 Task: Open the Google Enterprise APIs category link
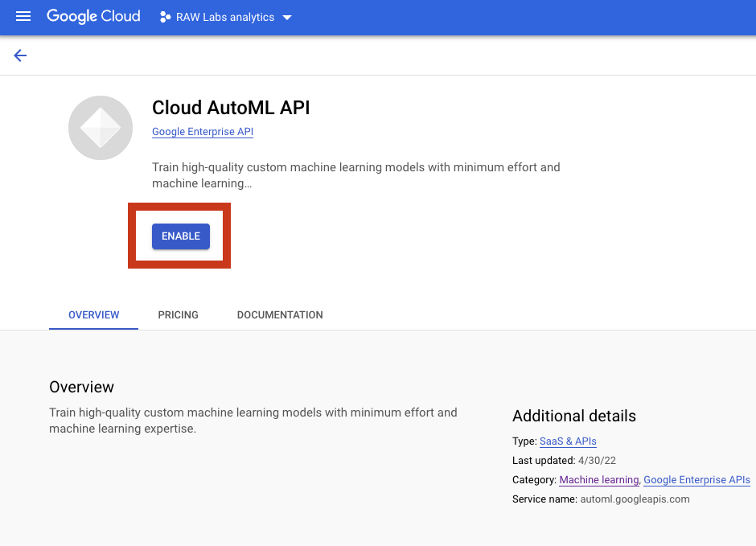[x=696, y=480]
